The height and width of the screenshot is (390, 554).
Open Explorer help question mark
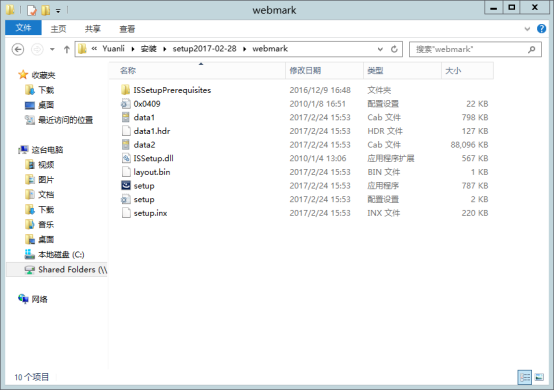(x=541, y=29)
